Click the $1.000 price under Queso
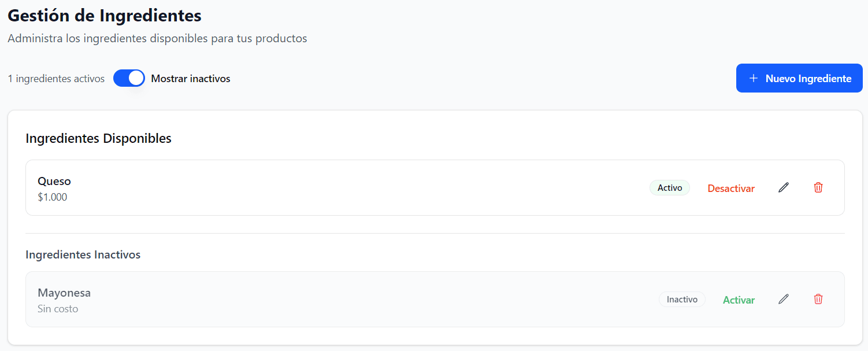 coord(52,197)
